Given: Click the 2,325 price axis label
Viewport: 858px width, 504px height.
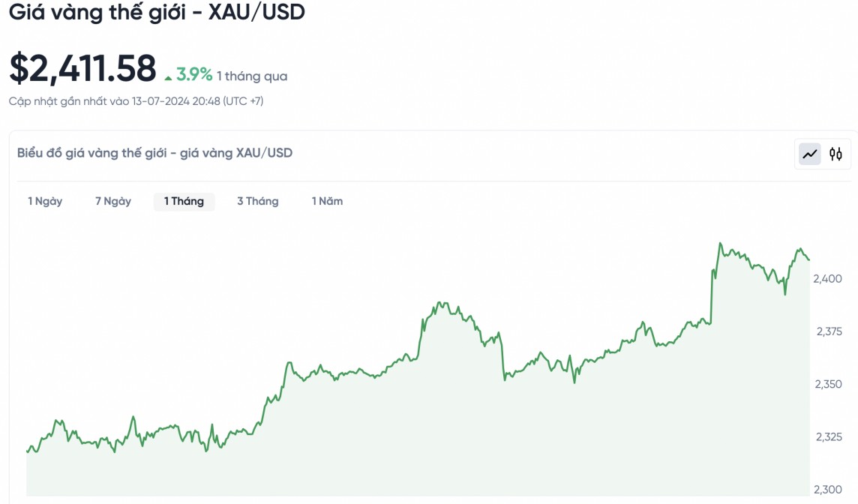Looking at the screenshot, I should pos(827,436).
